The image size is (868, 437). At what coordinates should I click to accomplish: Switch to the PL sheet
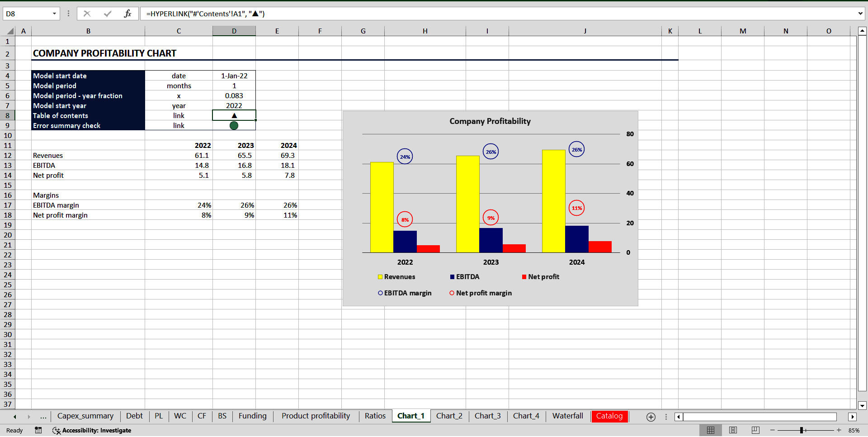tap(159, 416)
